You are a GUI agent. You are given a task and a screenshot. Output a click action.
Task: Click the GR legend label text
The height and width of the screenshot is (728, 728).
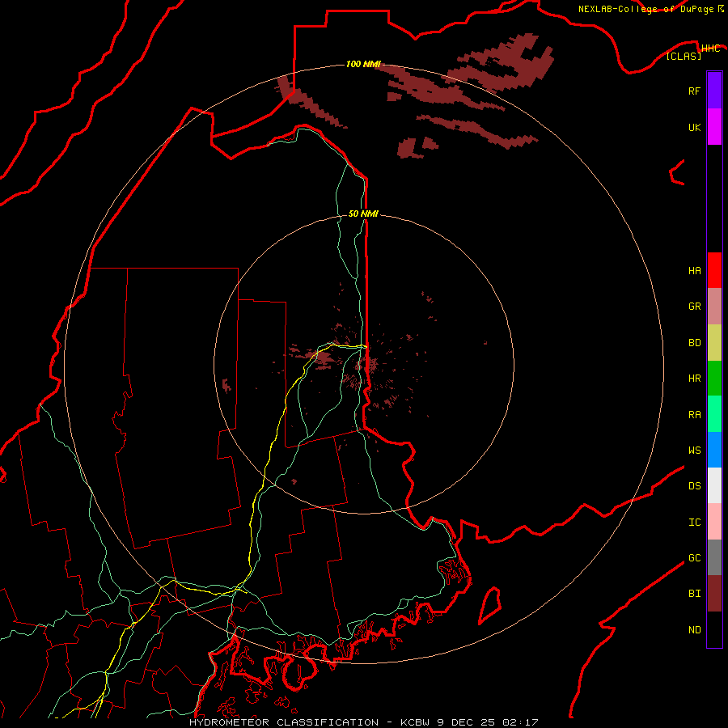(x=694, y=307)
